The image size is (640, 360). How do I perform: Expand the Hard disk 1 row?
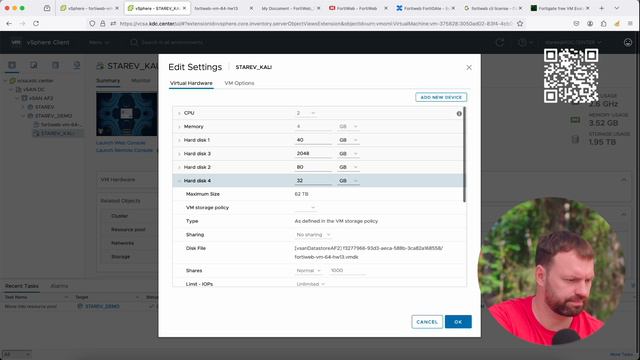pyautogui.click(x=179, y=140)
